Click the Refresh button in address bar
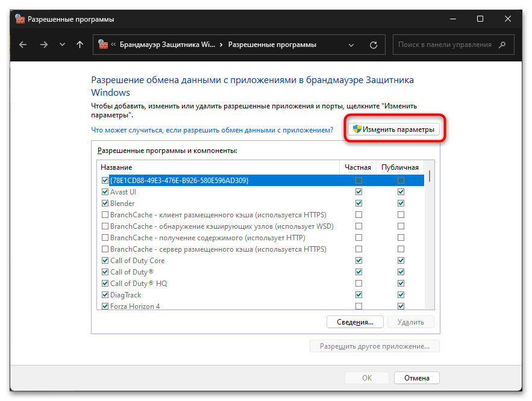 (x=373, y=45)
